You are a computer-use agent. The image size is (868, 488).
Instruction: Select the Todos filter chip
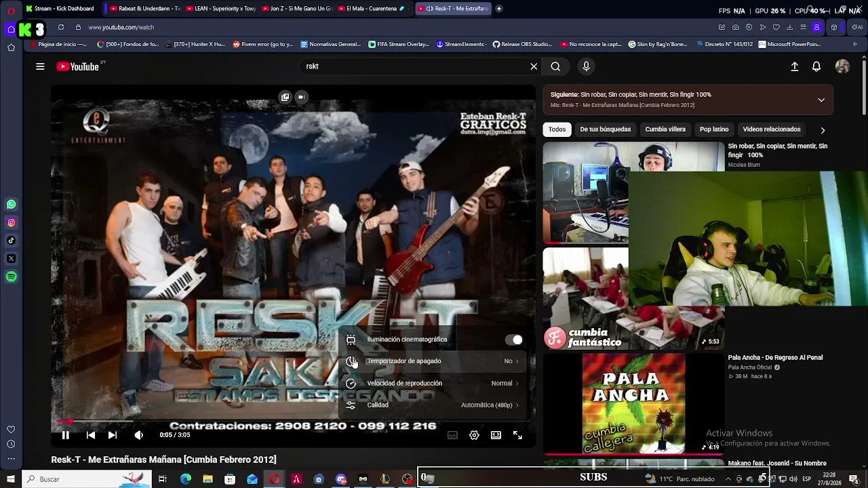point(557,129)
